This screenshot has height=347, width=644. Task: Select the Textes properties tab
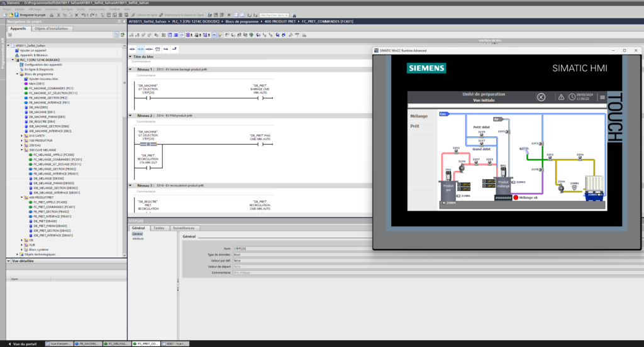click(x=159, y=228)
